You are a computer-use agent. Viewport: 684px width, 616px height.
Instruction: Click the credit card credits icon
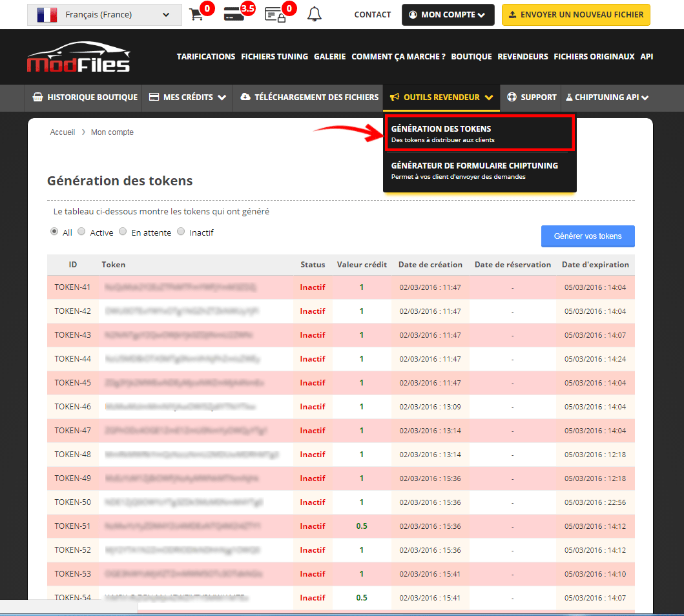[x=233, y=15]
